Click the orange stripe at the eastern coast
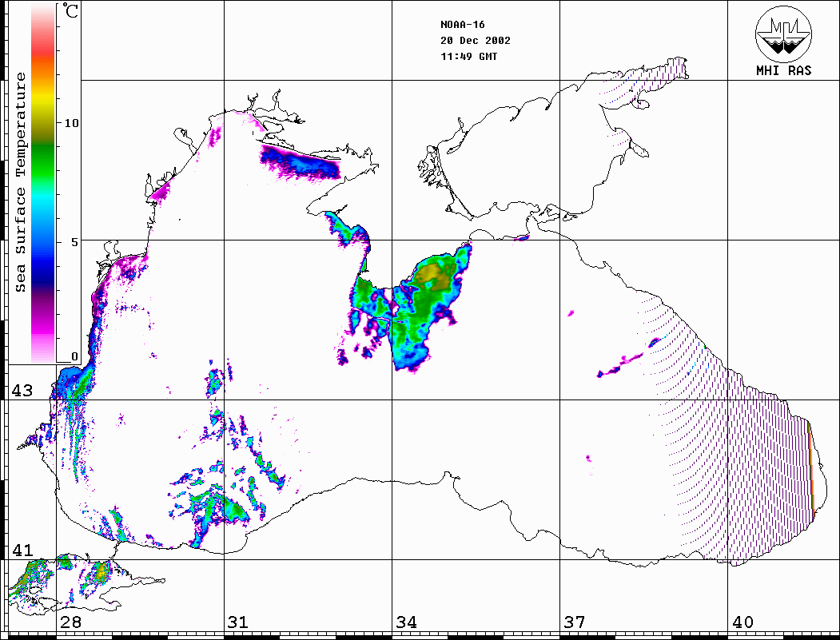 pyautogui.click(x=811, y=468)
